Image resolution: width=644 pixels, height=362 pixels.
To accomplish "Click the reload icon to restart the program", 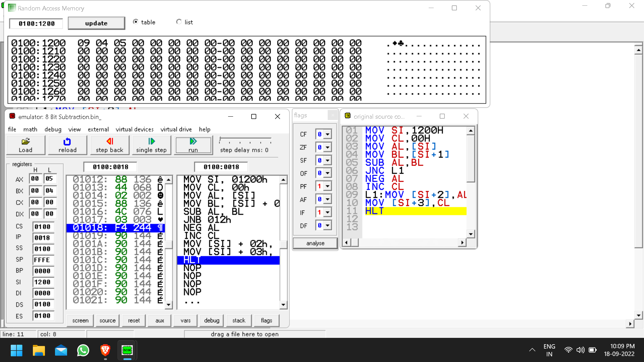I will point(67,145).
